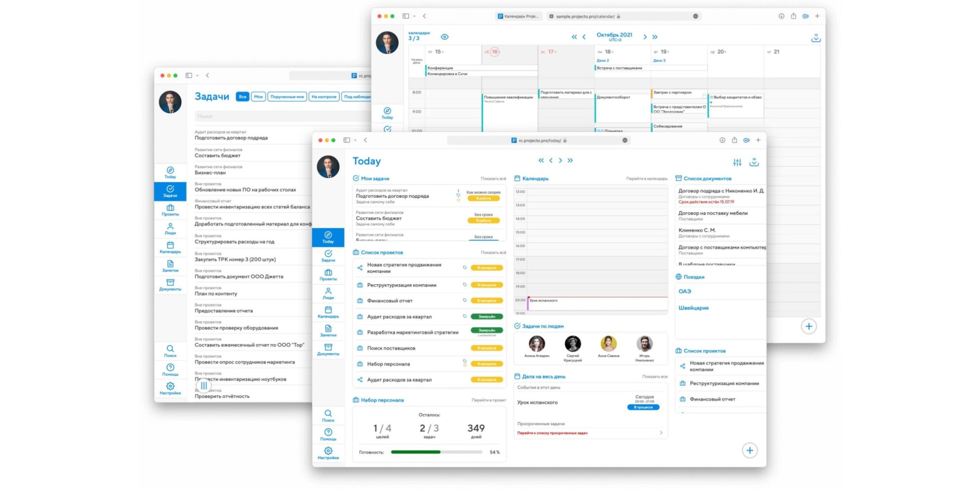Toggle sidebar in the calendar Safari window
Viewport: 980px width, 490px height.
pos(406,16)
